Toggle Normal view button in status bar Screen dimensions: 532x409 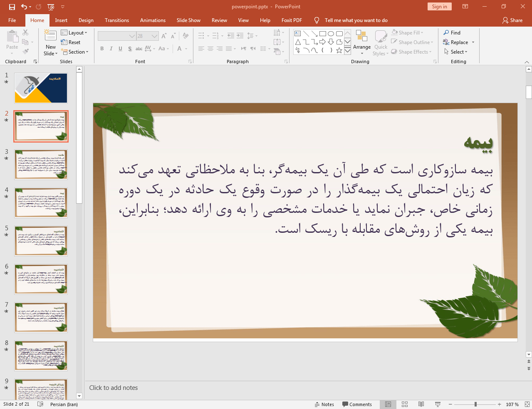tap(388, 404)
